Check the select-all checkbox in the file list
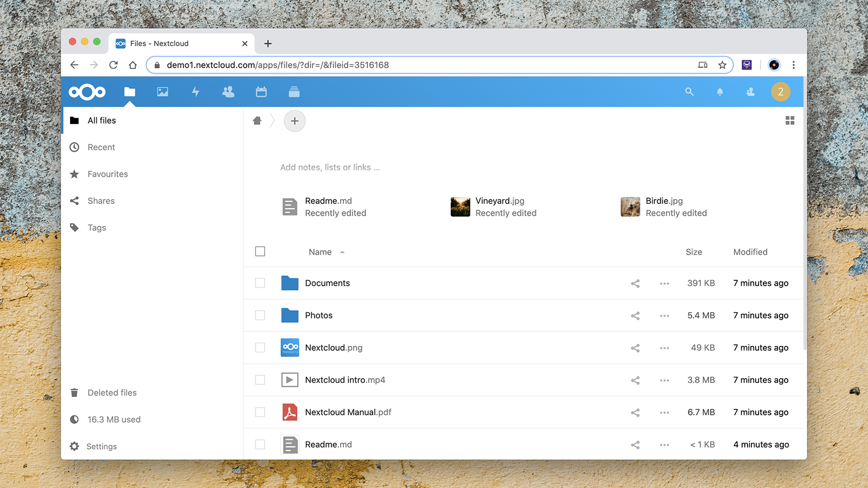This screenshot has width=868, height=488. (260, 251)
